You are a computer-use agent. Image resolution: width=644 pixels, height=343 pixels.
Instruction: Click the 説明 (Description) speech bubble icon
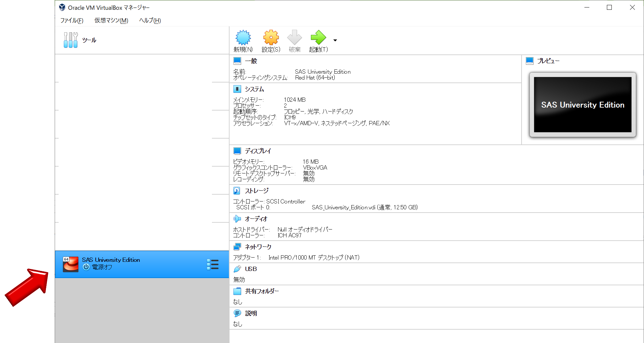point(237,313)
